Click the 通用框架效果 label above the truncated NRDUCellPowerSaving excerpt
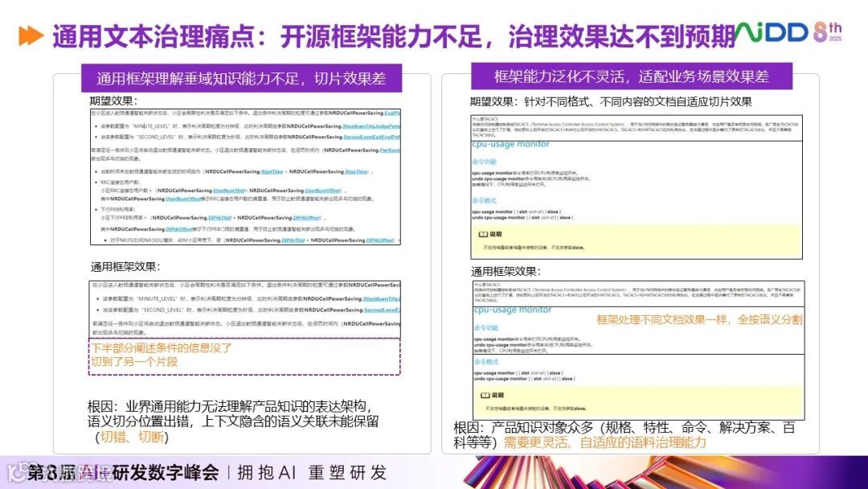Image resolution: width=868 pixels, height=489 pixels. tap(125, 266)
